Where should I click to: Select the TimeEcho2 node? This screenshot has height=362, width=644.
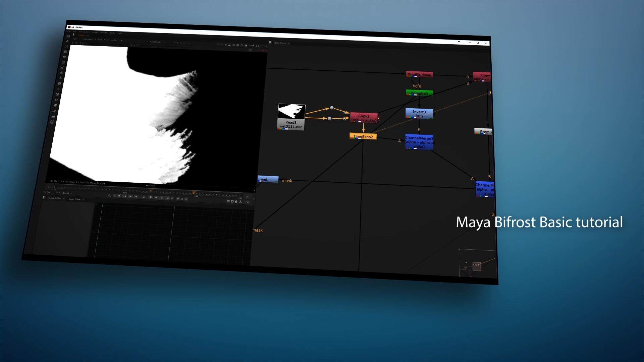tap(363, 136)
